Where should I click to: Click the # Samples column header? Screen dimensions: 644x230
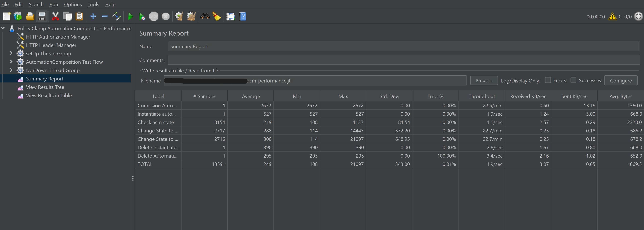(x=204, y=96)
